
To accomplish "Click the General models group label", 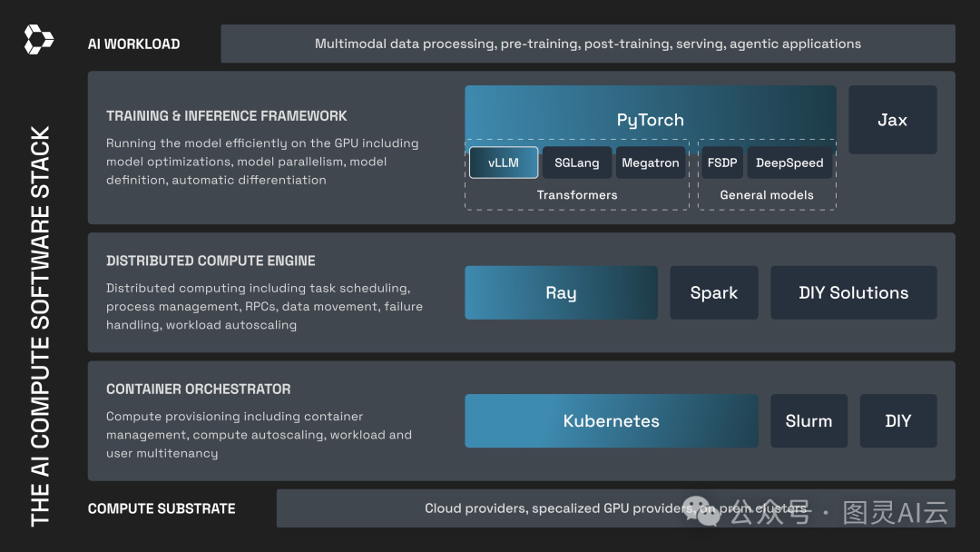I will point(767,195).
